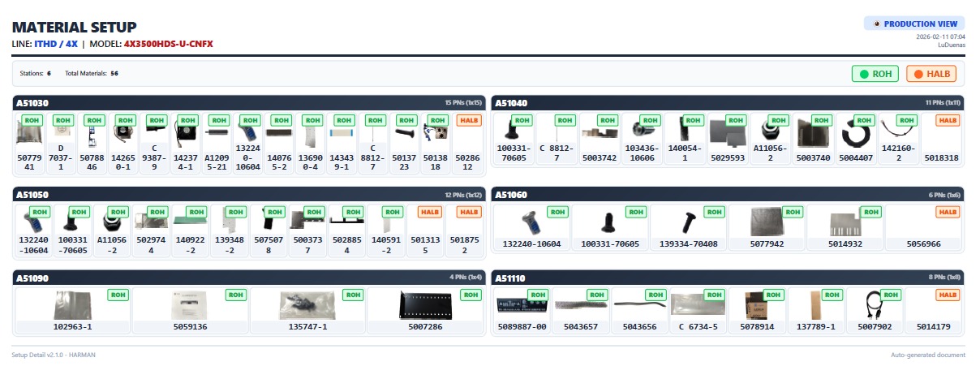Select the A51060 station header
980x379 pixels.
click(x=728, y=195)
